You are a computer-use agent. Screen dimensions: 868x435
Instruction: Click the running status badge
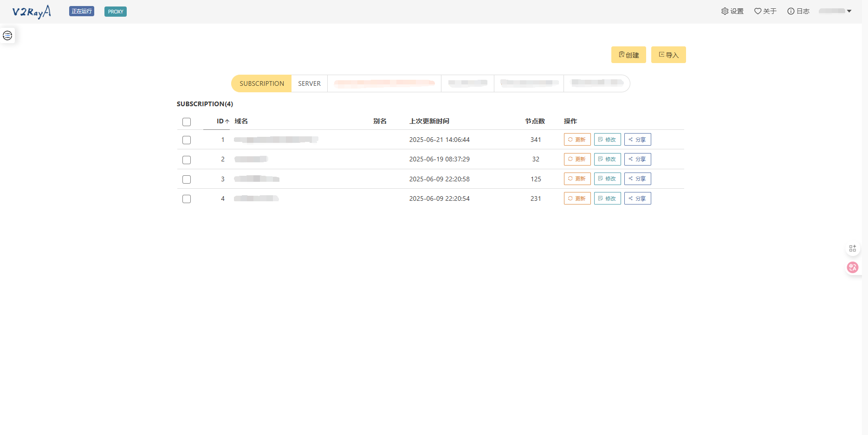point(82,12)
